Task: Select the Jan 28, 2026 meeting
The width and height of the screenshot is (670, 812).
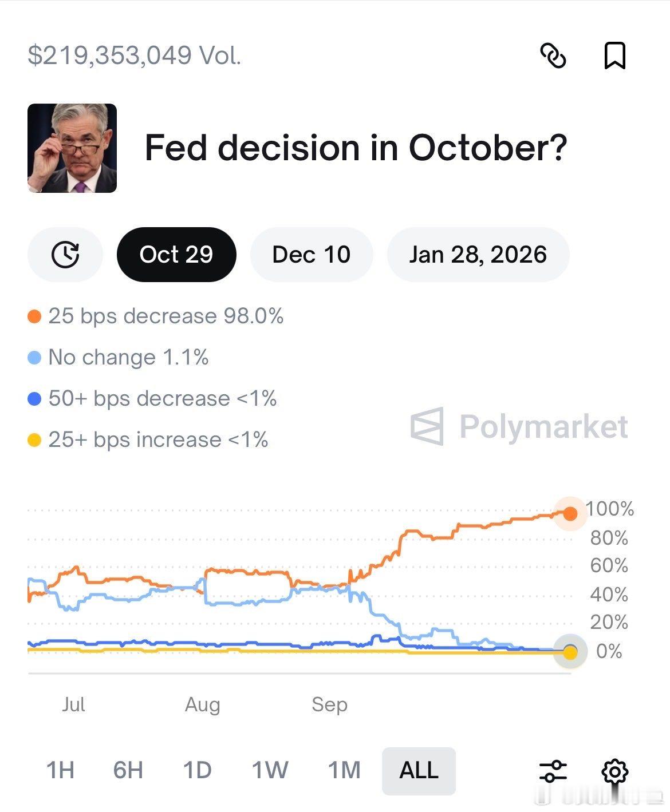Action: (479, 254)
